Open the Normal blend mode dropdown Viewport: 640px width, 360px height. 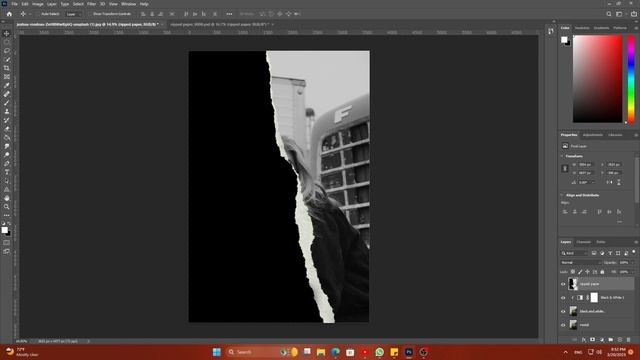point(581,262)
